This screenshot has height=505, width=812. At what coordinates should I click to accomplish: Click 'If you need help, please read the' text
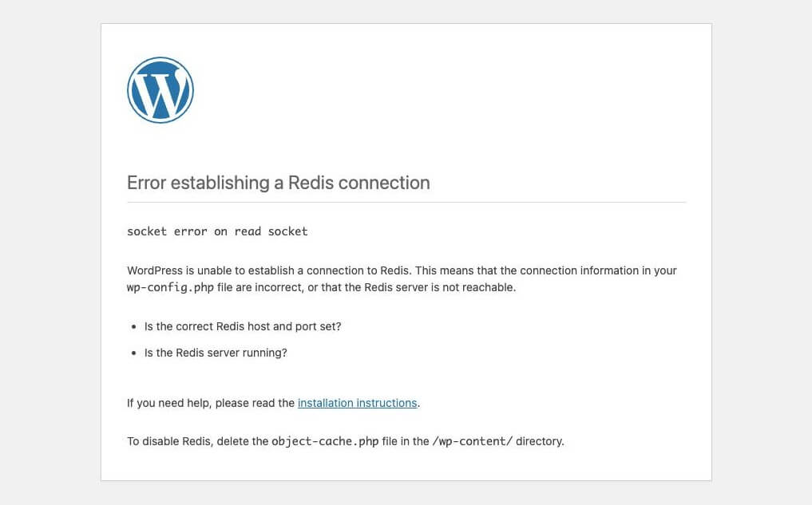211,403
